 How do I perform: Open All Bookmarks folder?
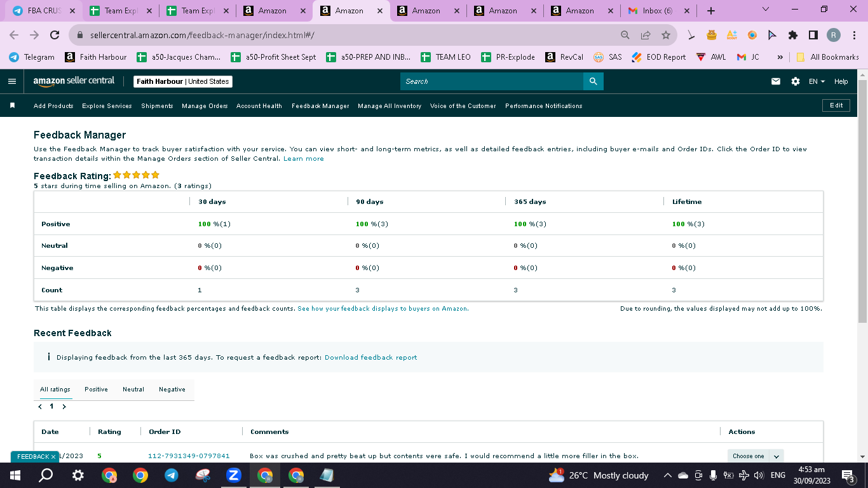[827, 57]
